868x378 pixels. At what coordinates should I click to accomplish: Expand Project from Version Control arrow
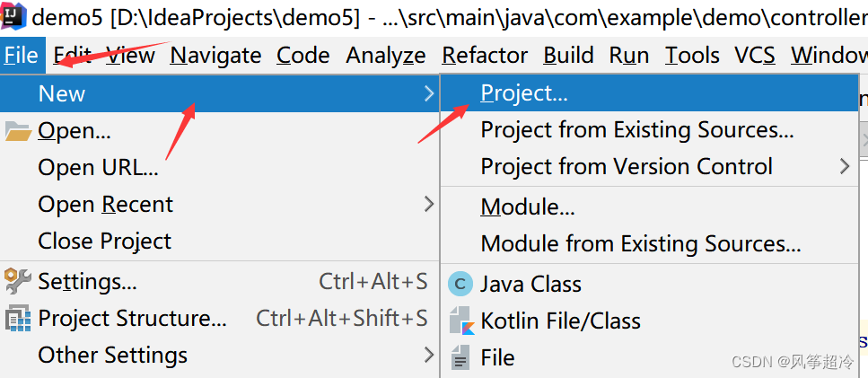pyautogui.click(x=845, y=166)
